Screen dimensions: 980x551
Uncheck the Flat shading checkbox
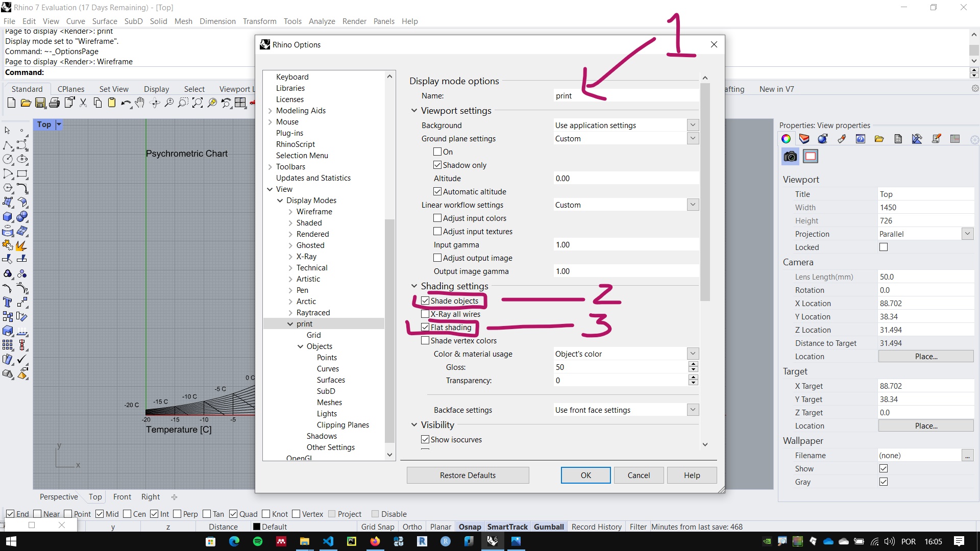pyautogui.click(x=425, y=327)
